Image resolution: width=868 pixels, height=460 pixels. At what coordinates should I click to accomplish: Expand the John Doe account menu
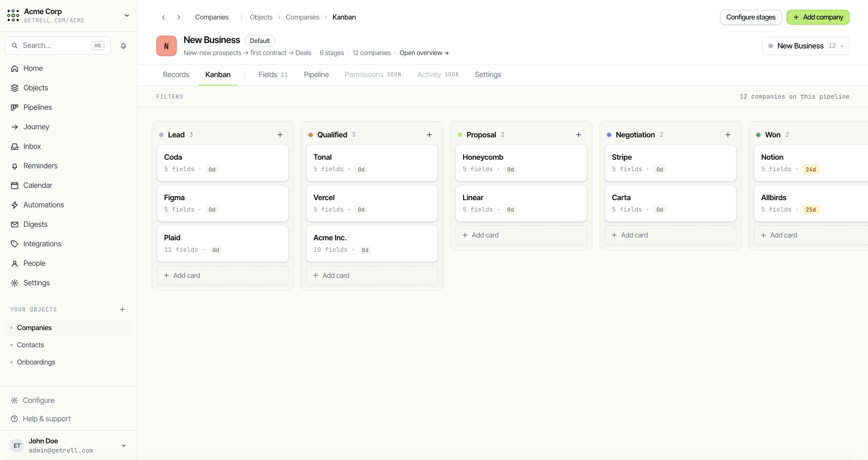click(124, 446)
